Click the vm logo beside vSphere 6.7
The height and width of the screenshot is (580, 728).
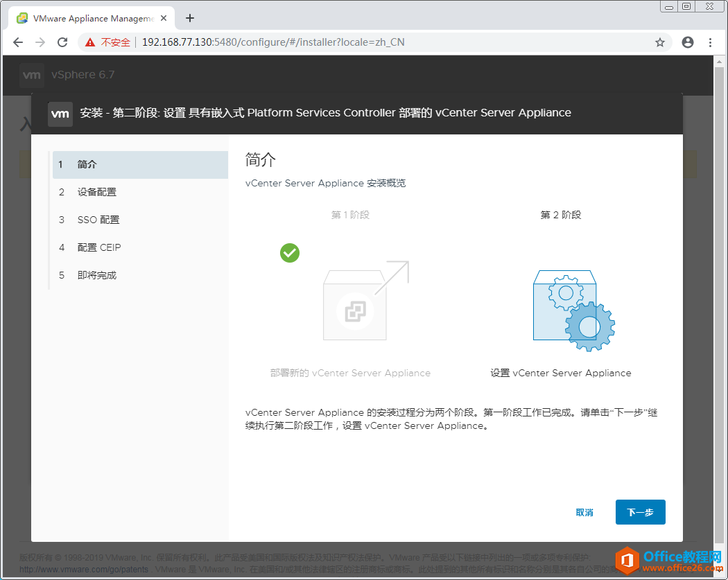(x=32, y=75)
